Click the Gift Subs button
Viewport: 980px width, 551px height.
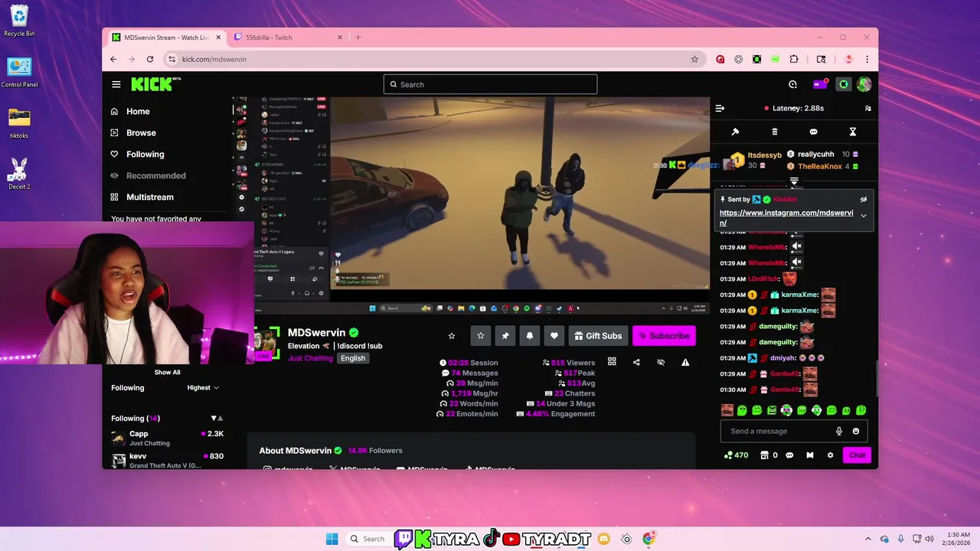pos(599,335)
